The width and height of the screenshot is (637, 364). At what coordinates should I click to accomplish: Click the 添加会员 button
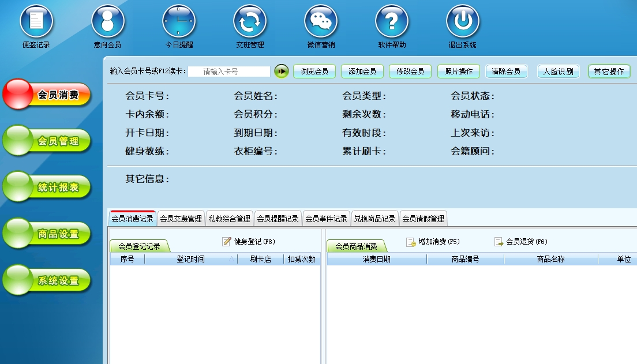pyautogui.click(x=362, y=71)
